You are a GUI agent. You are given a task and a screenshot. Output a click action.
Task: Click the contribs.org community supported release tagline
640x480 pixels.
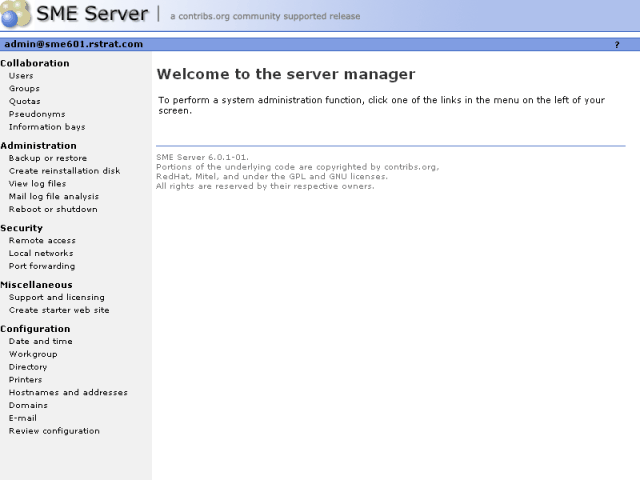click(265, 16)
